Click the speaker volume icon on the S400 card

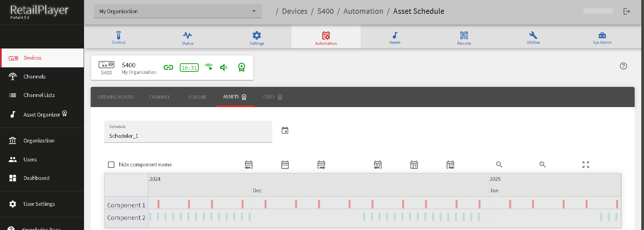click(224, 68)
